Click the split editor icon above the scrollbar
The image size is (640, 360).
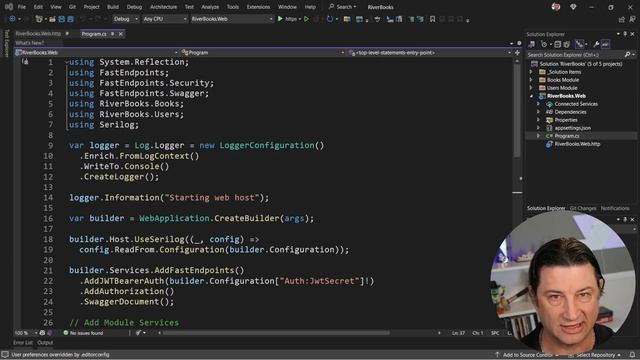click(x=517, y=53)
